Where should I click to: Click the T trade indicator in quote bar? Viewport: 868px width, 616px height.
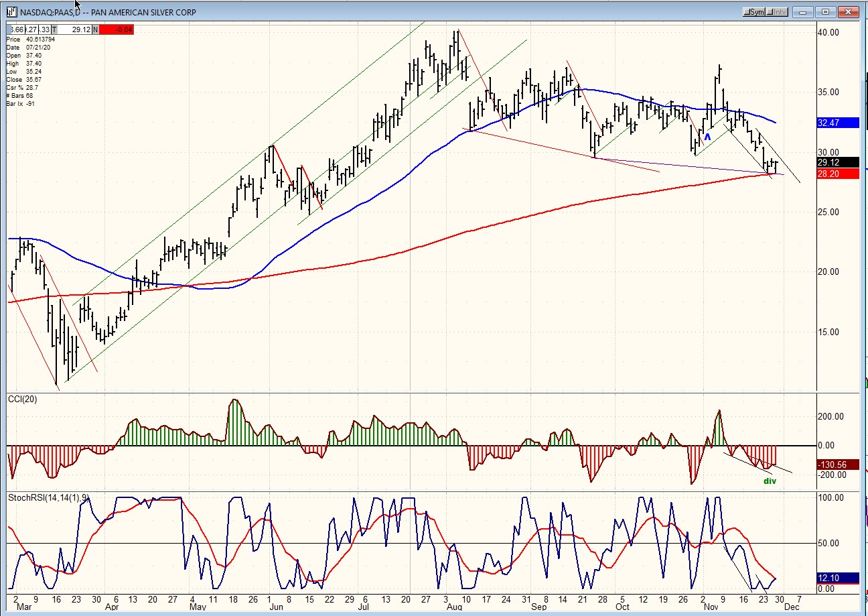click(x=54, y=29)
